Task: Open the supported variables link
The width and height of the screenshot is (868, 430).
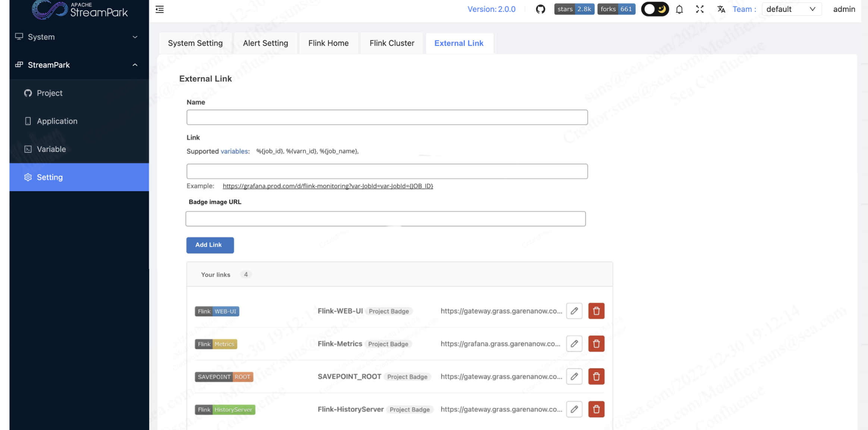Action: pyautogui.click(x=234, y=151)
